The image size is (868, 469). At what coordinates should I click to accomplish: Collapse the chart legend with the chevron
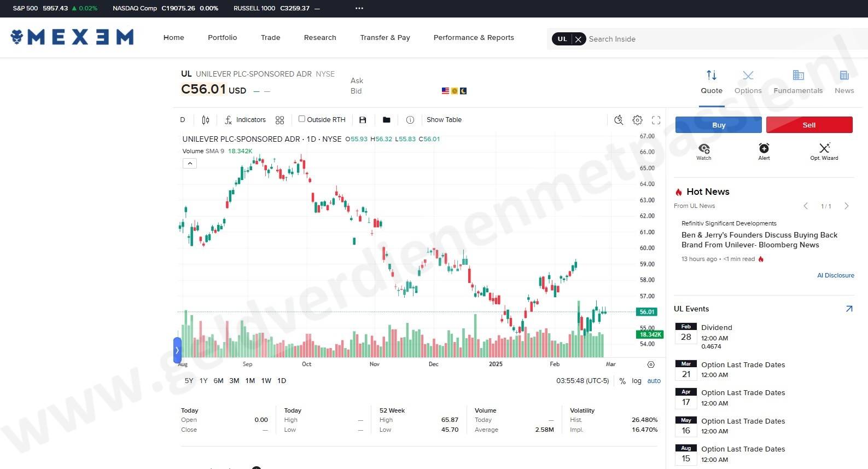click(189, 163)
